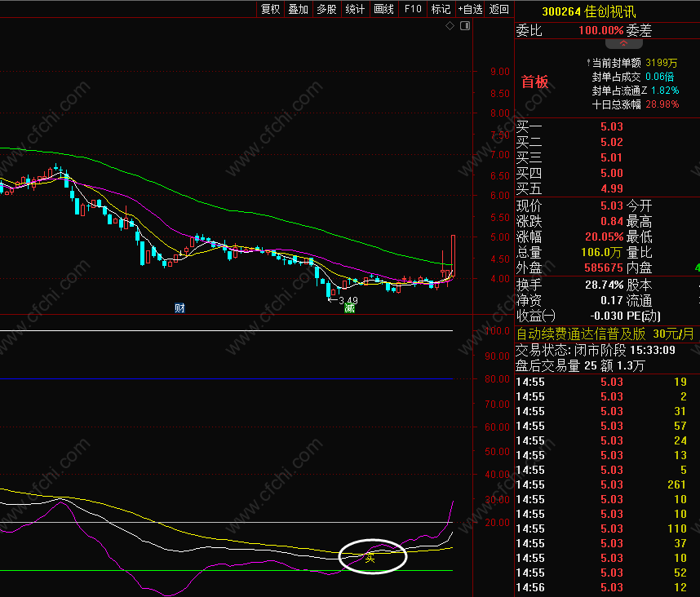Click 十日总涨幅 28.98% value
The height and width of the screenshot is (597, 700).
662,104
